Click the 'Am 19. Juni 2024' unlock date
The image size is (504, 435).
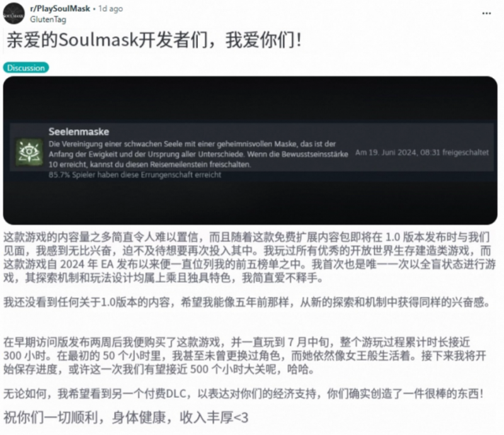click(421, 152)
